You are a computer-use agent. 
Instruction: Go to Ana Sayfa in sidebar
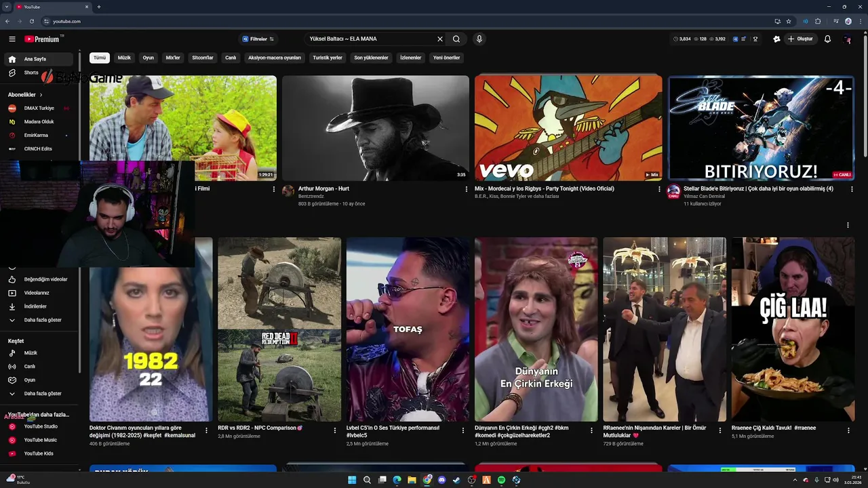click(39, 59)
